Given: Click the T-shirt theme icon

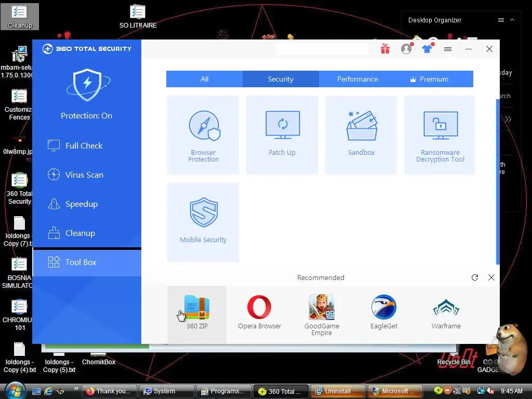Looking at the screenshot, I should (428, 49).
